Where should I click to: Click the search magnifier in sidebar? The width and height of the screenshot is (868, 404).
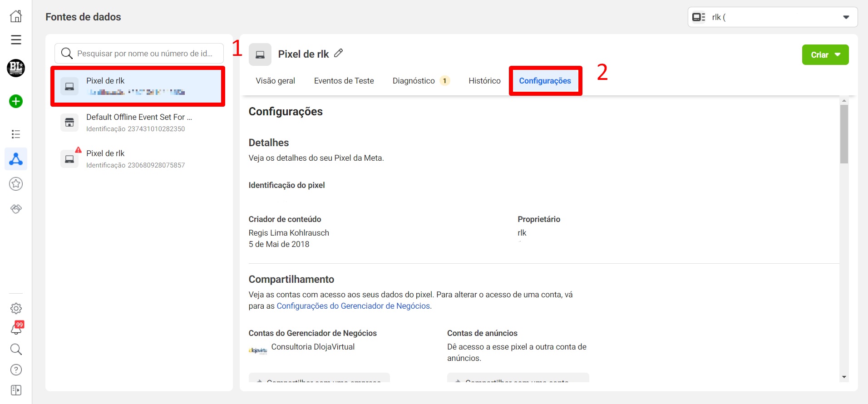click(16, 349)
